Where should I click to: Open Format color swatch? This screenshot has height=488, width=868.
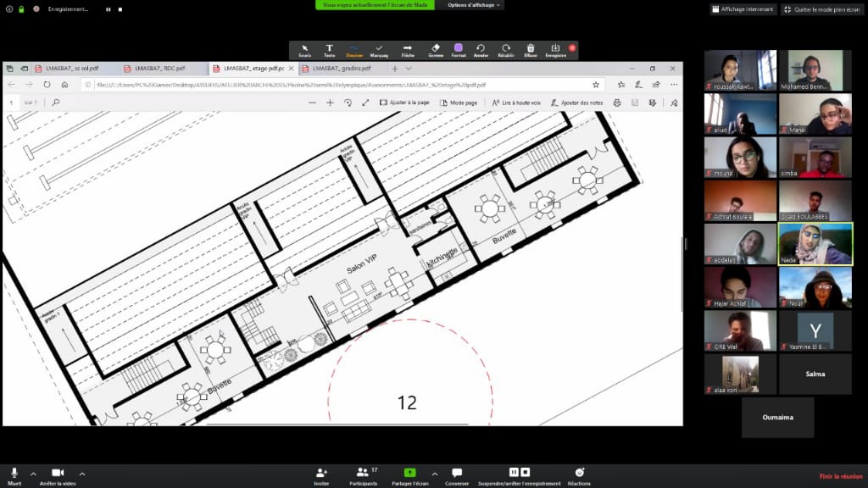(459, 50)
